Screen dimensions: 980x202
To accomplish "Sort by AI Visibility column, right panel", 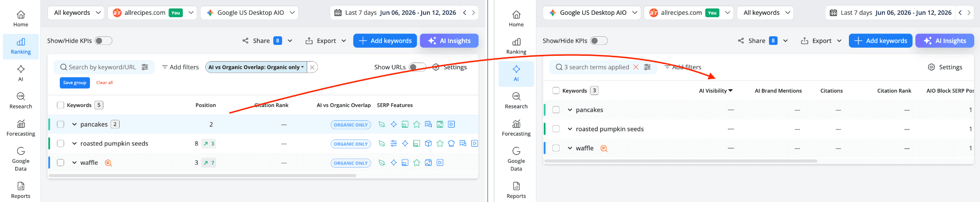I will 716,90.
